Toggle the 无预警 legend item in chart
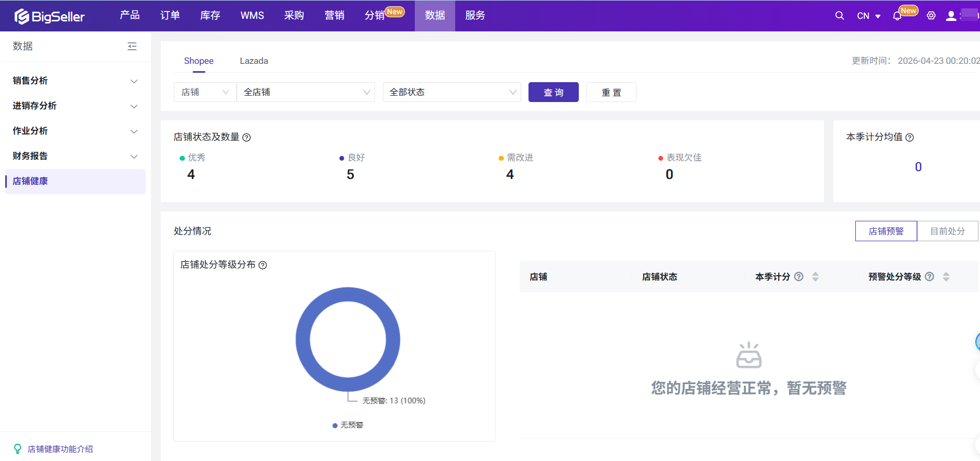 coord(348,425)
